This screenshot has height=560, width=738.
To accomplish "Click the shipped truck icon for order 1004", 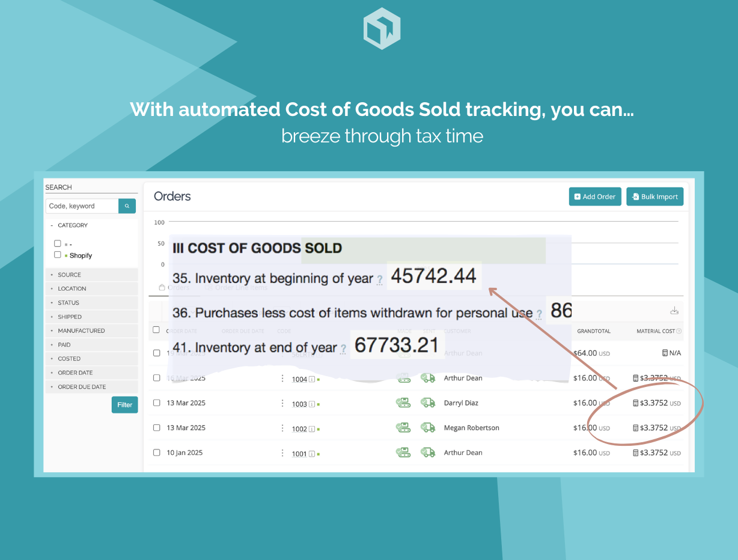I will pos(428,378).
